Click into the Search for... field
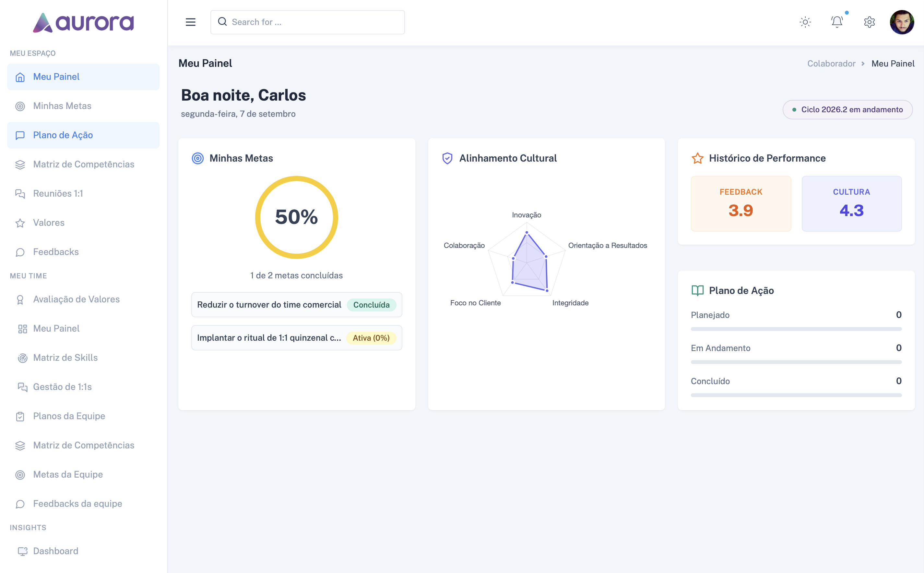The width and height of the screenshot is (924, 573). coord(307,22)
